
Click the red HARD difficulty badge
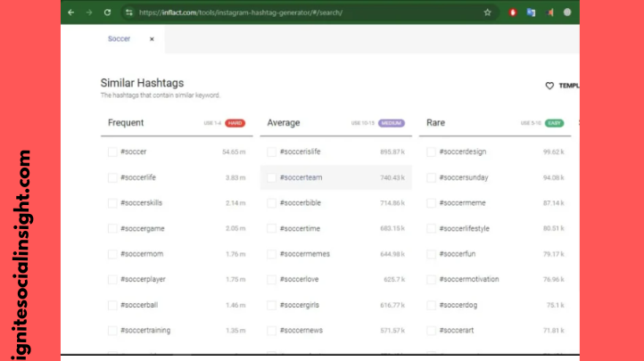pos(235,123)
